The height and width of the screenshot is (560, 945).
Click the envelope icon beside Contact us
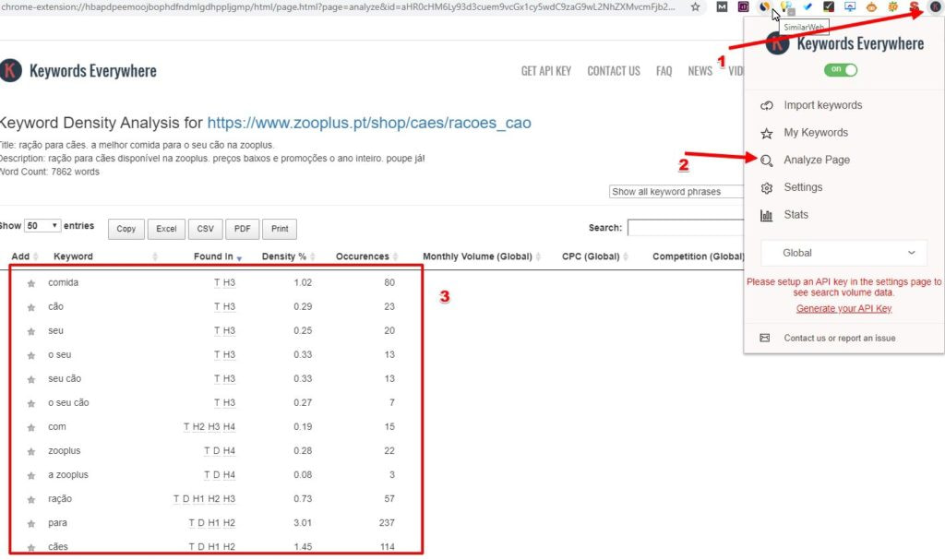pyautogui.click(x=765, y=339)
